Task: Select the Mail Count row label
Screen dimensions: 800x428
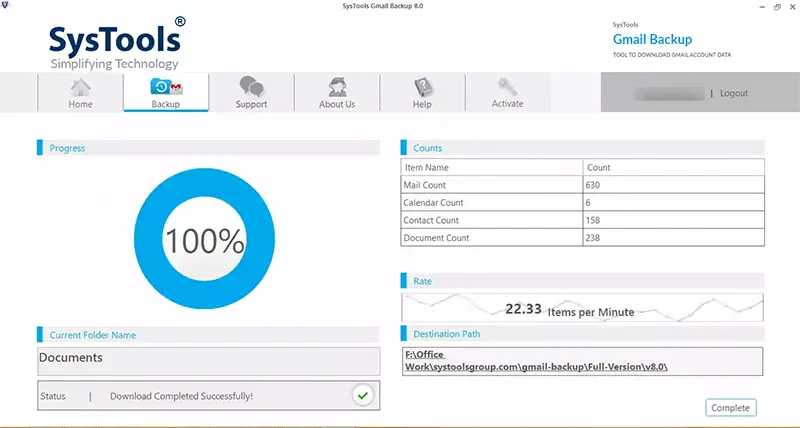Action: [424, 185]
